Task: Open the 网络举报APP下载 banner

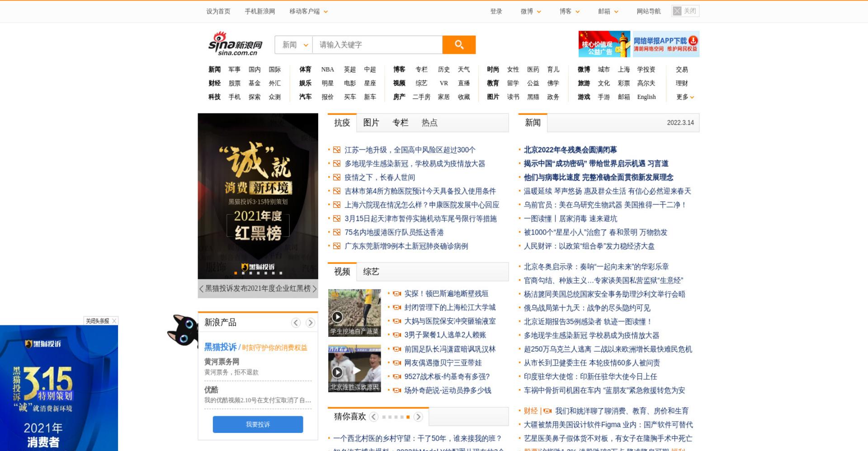Action: point(665,44)
